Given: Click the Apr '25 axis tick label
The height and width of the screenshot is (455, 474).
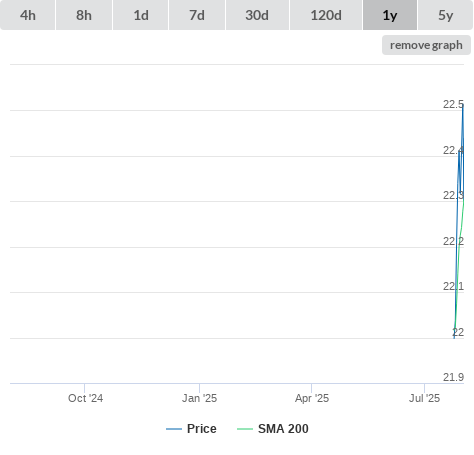Looking at the screenshot, I should pos(312,398).
